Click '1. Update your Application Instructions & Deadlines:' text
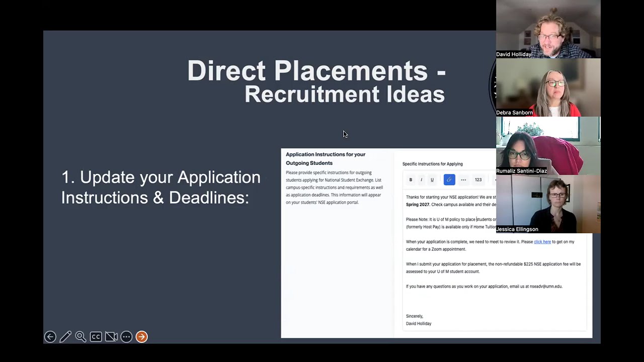The height and width of the screenshot is (362, 644). 161,187
